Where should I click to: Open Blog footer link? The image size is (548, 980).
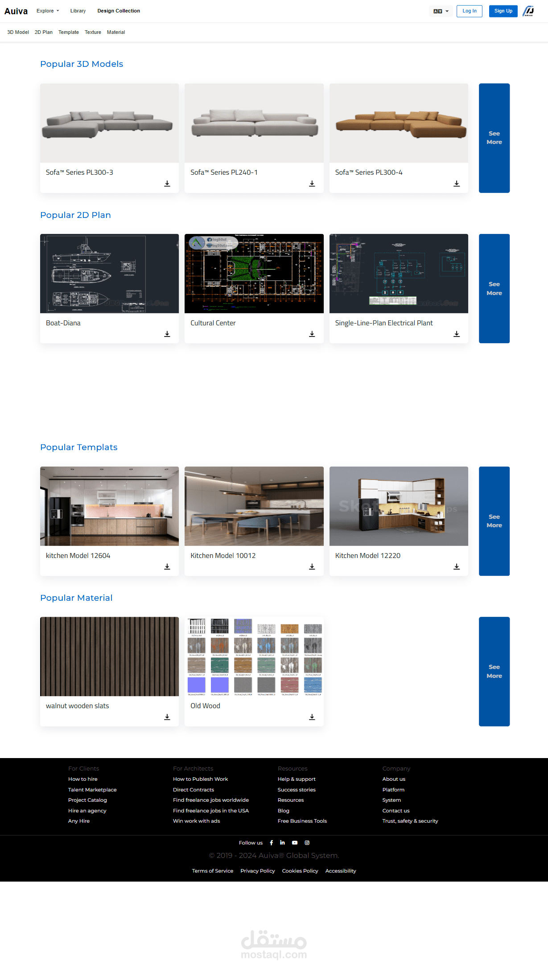[284, 811]
